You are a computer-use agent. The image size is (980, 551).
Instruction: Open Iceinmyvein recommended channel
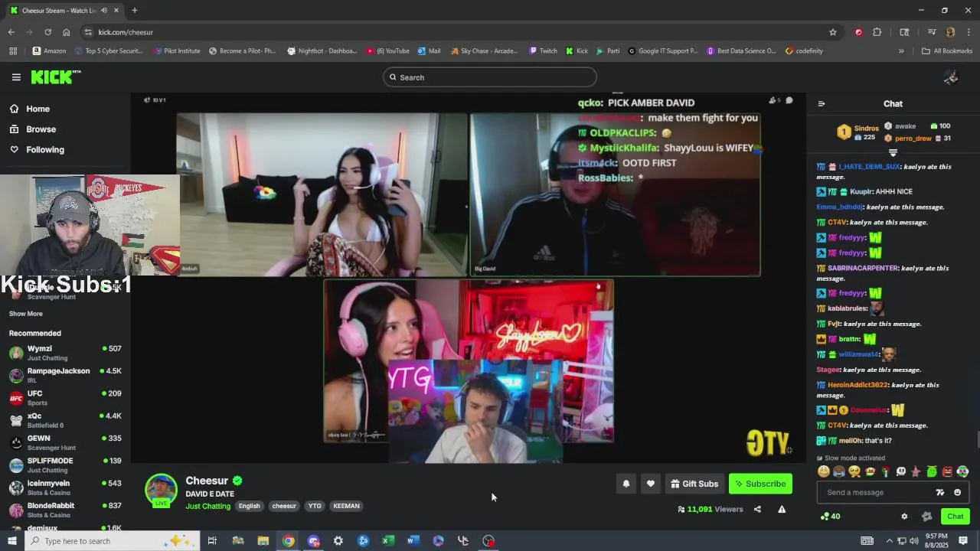(65, 487)
